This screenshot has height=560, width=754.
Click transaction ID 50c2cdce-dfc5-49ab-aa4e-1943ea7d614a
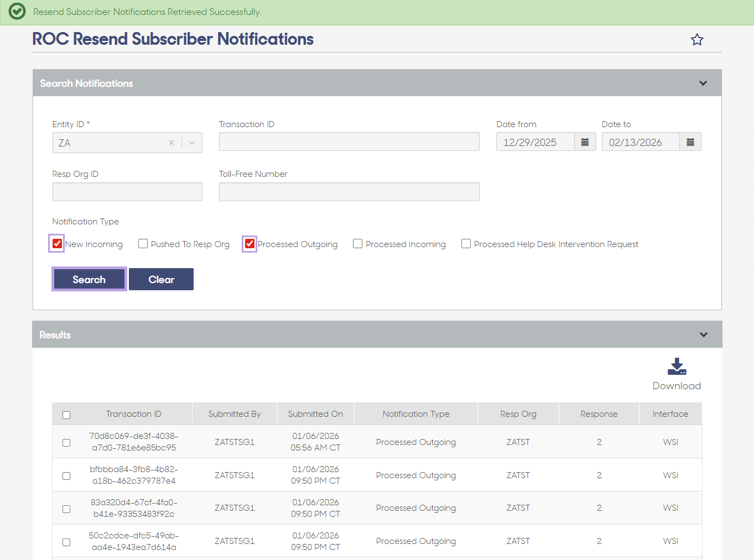(x=134, y=541)
